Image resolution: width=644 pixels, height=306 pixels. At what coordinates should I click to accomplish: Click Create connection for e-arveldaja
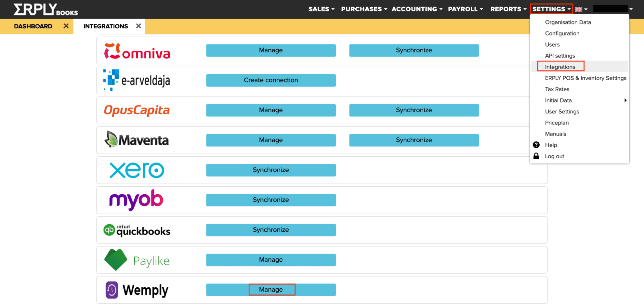click(x=271, y=80)
